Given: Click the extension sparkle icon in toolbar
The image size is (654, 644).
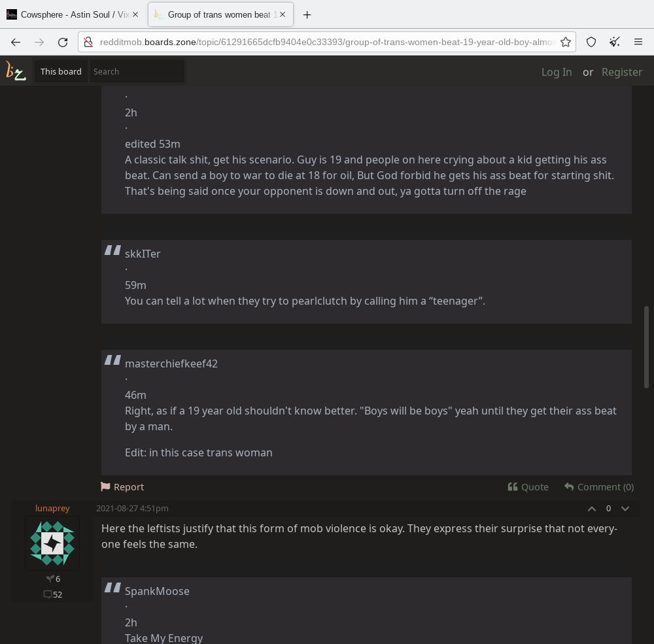Looking at the screenshot, I should point(614,42).
